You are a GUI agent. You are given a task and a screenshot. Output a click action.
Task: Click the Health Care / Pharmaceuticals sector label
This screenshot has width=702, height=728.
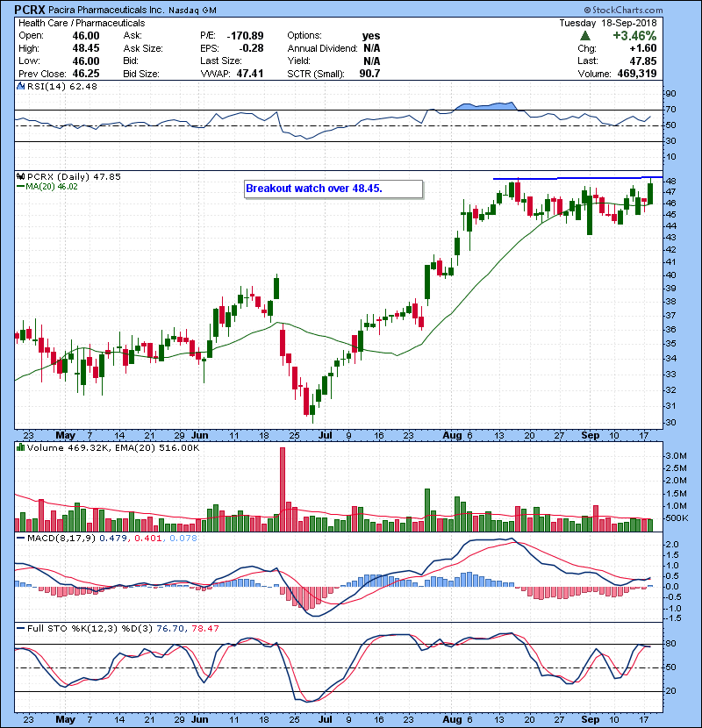pos(82,23)
